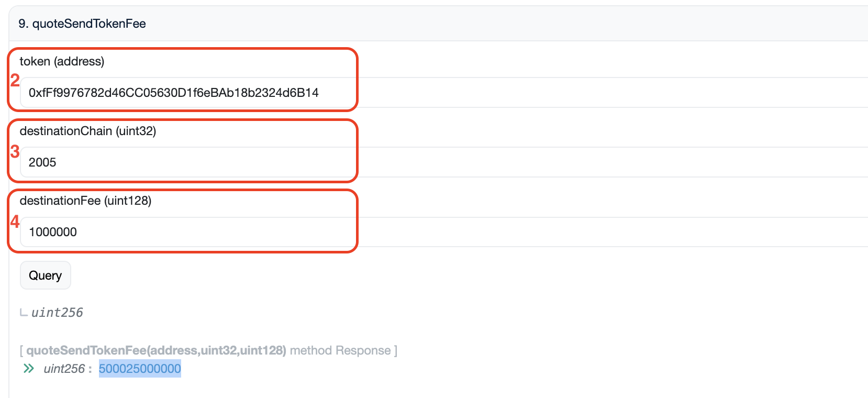The image size is (868, 398).
Task: Click the token (address) label
Action: (62, 61)
